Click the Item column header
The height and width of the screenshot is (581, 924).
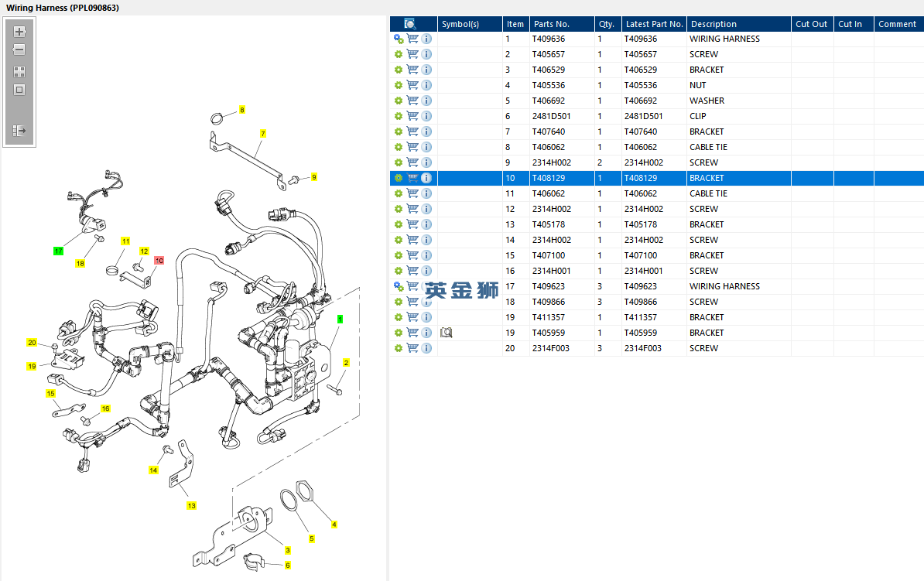(x=515, y=24)
